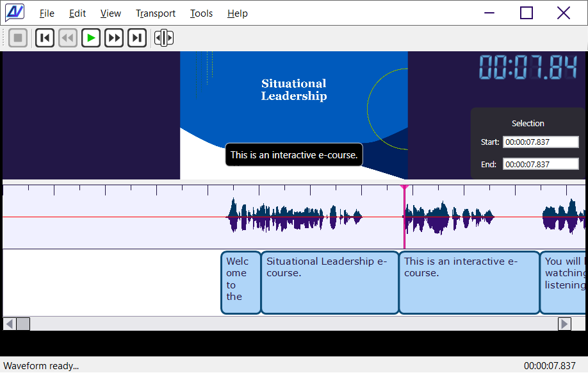Image resolution: width=588 pixels, height=373 pixels.
Task: Jump to end with skip-to-end button
Action: click(x=137, y=38)
